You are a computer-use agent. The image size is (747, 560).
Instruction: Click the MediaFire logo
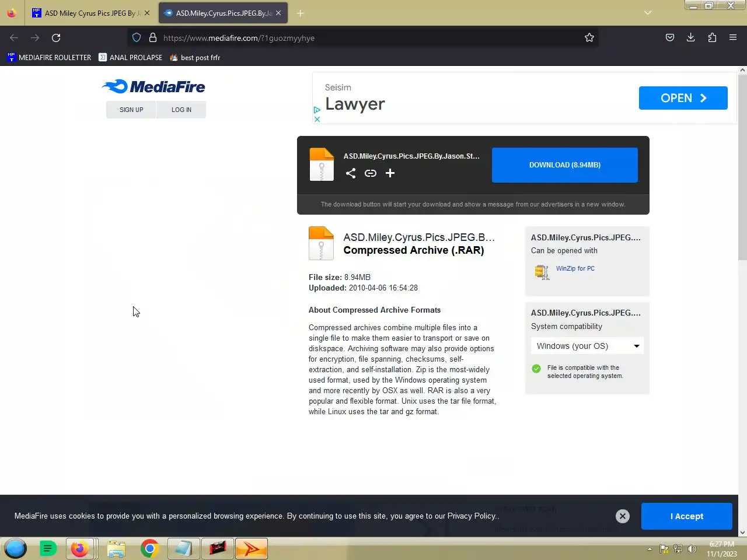click(153, 87)
